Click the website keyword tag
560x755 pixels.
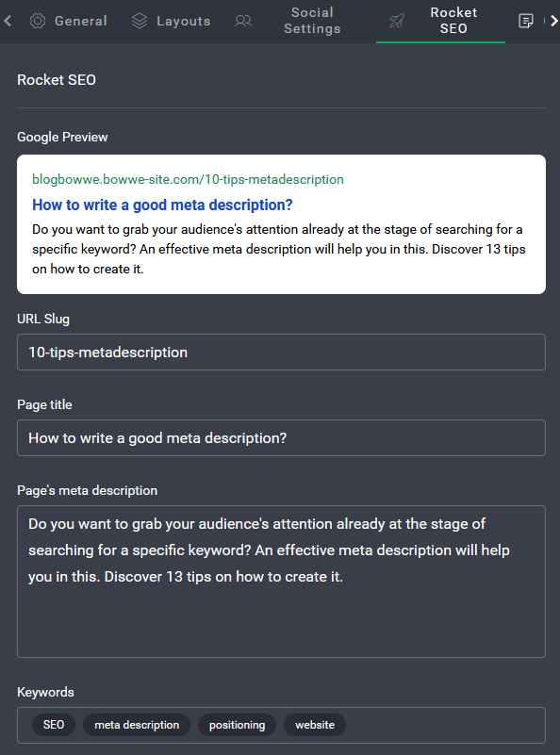(315, 725)
